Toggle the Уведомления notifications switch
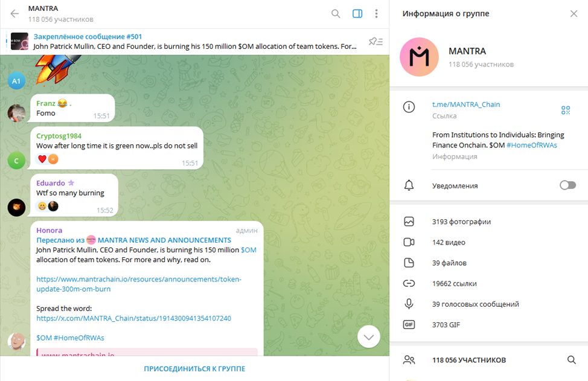588x381 pixels. tap(567, 185)
